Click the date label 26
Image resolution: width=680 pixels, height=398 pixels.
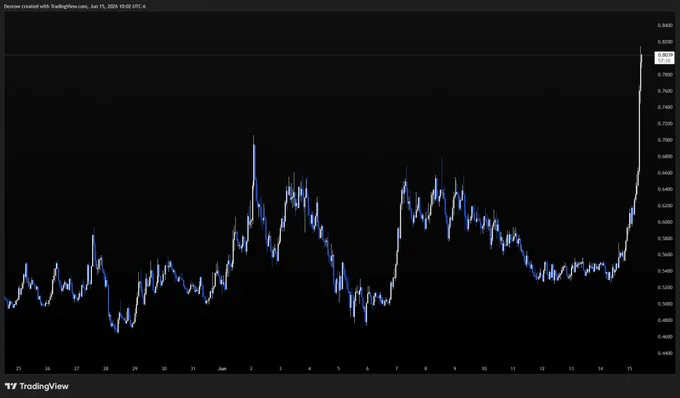pos(47,369)
